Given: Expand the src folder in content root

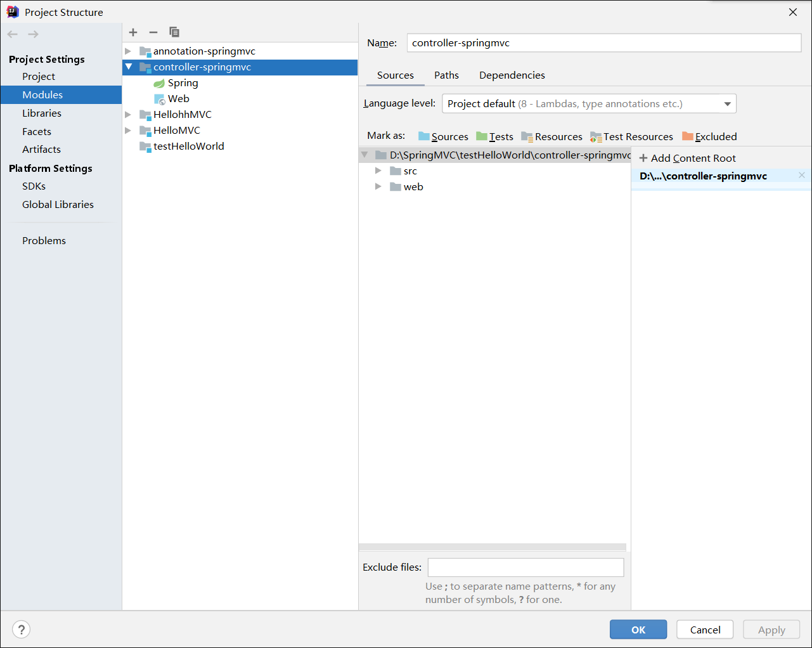Looking at the screenshot, I should [378, 171].
